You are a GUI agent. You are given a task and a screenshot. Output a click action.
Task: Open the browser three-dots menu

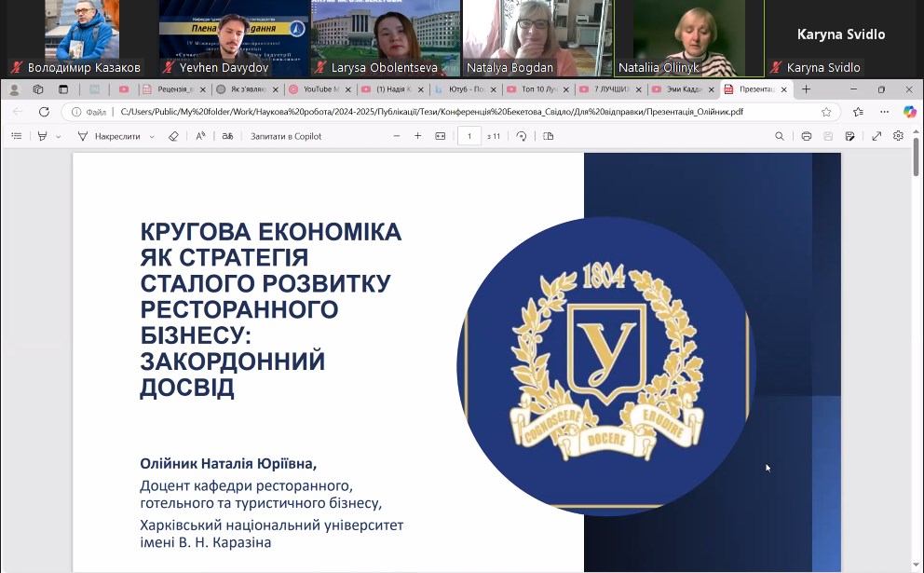(x=884, y=112)
